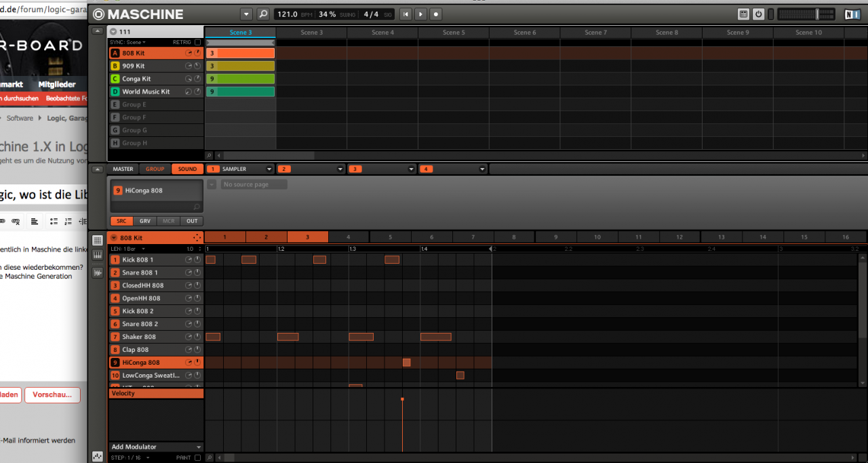Screen dimensions: 868x463
Task: Select the LowConga Sweat sound slot
Action: (x=156, y=376)
